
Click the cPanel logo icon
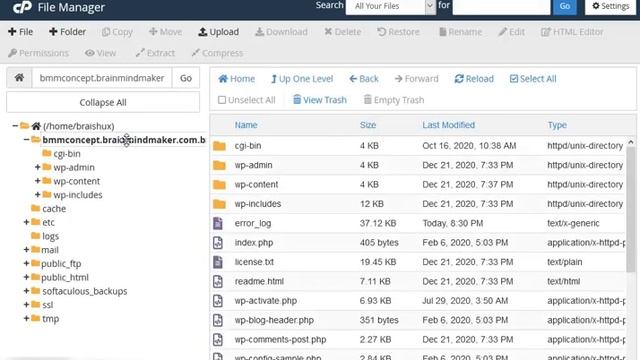(22, 7)
